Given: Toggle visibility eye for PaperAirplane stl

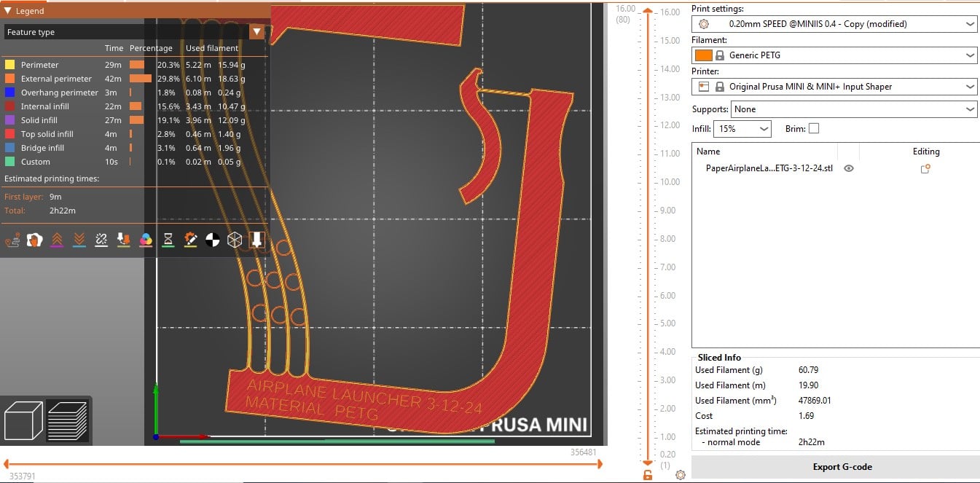Looking at the screenshot, I should pos(849,168).
